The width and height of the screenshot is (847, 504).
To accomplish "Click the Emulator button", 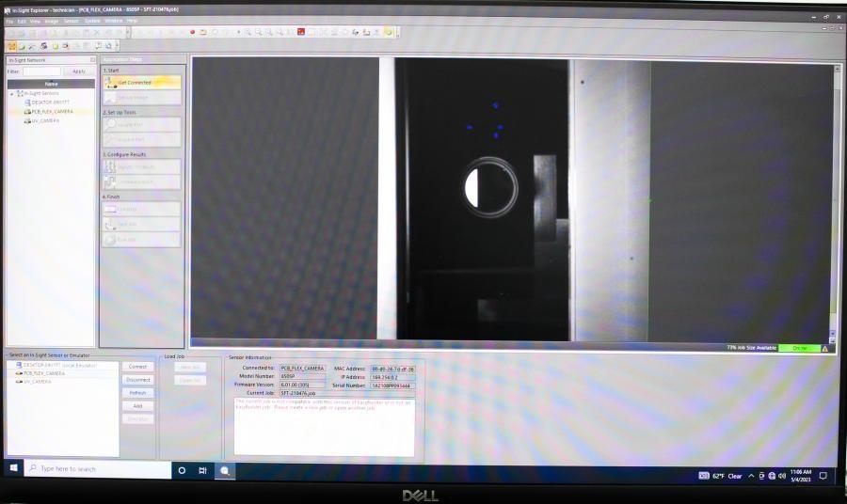I will click(x=137, y=418).
